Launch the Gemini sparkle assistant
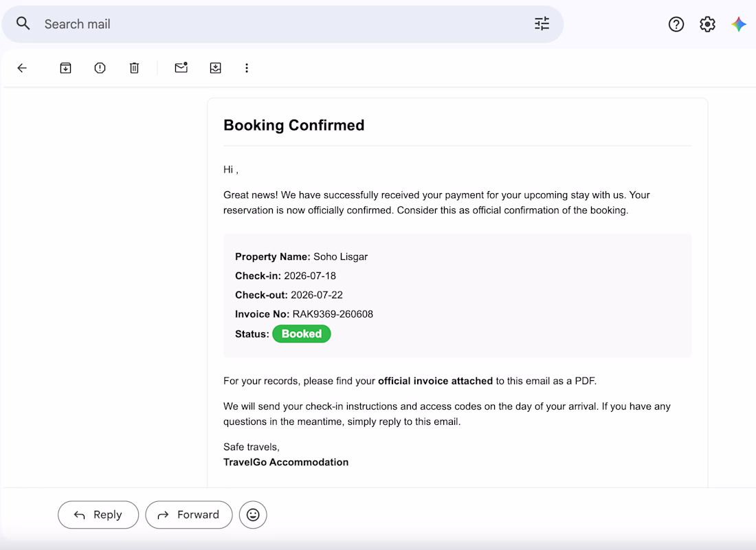This screenshot has width=756, height=550. tap(739, 24)
